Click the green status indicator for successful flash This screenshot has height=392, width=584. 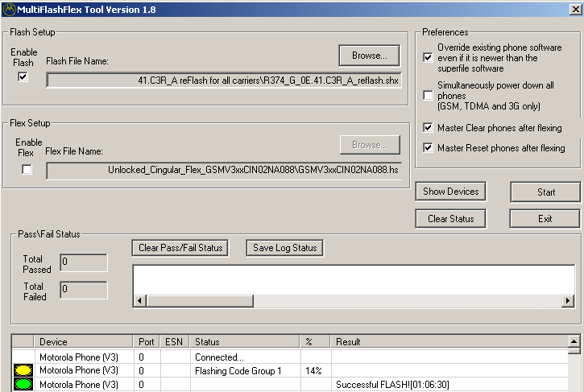[23, 384]
